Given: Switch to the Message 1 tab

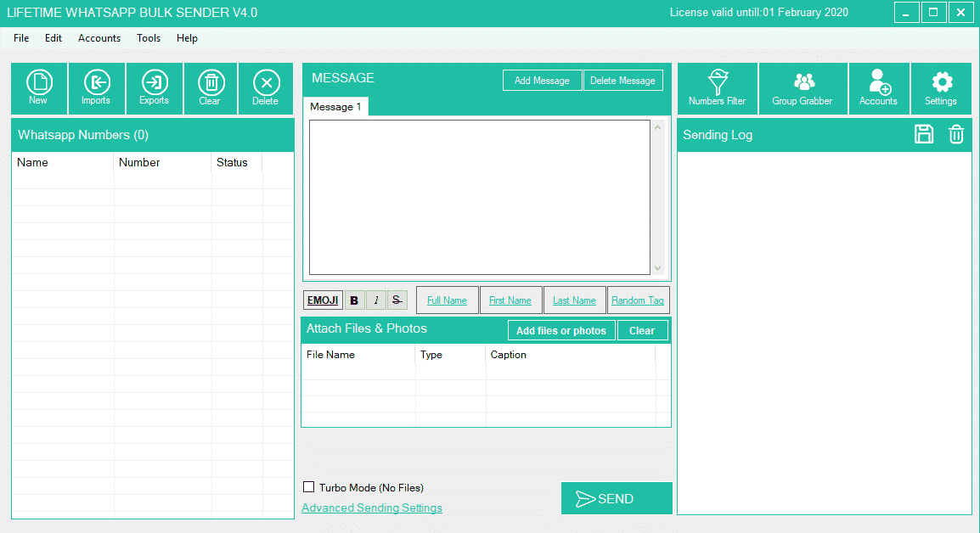Looking at the screenshot, I should (x=334, y=107).
